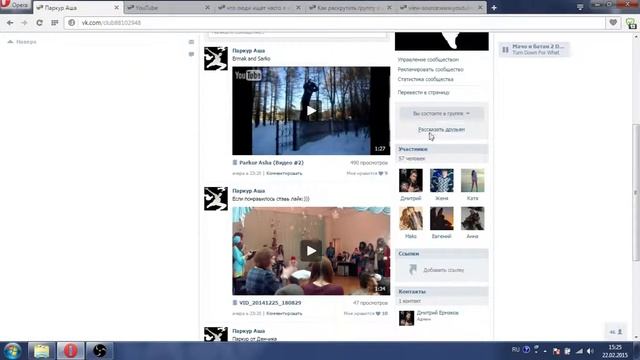Like the second video post heart

pos(378,313)
